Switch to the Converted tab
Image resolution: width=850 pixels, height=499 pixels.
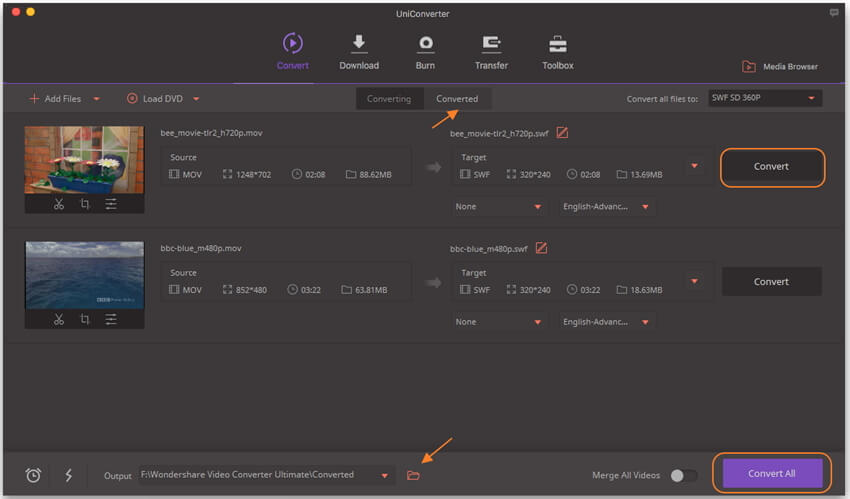(x=457, y=99)
